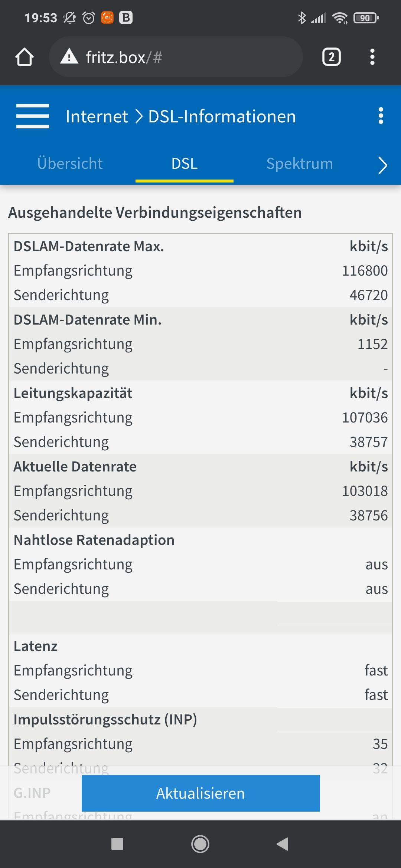The image size is (401, 868).
Task: Tap the Aktuelle Datenrate Empfangsrichtung value 103018
Action: [365, 491]
